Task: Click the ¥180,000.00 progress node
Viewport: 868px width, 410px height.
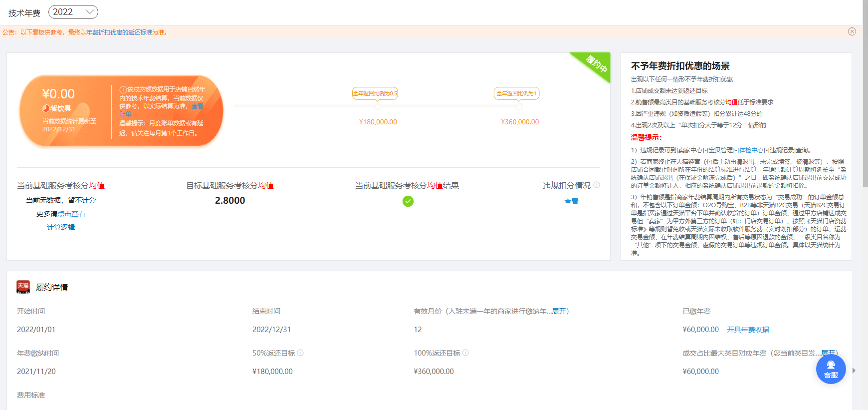Action: [378, 106]
